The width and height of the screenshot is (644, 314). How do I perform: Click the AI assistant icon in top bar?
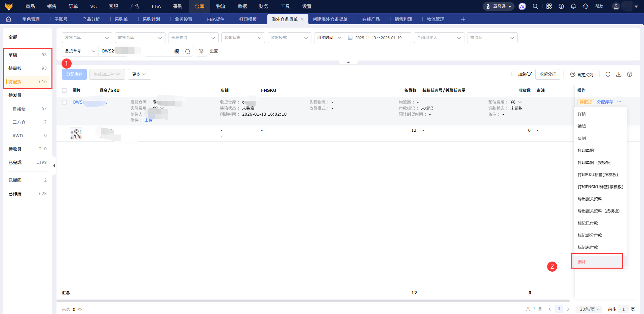(x=522, y=6)
